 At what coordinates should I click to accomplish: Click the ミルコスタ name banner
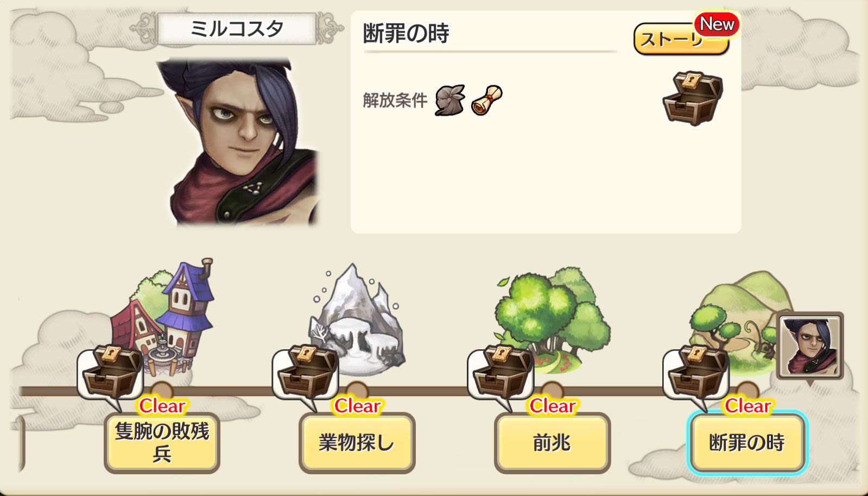[x=237, y=28]
